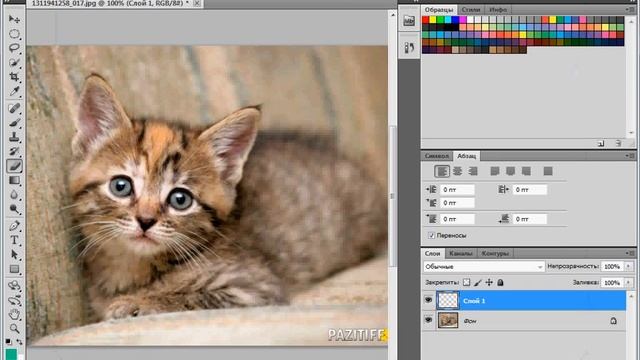This screenshot has height=360, width=640.
Task: Open the foreground color picker
Action: [11, 354]
